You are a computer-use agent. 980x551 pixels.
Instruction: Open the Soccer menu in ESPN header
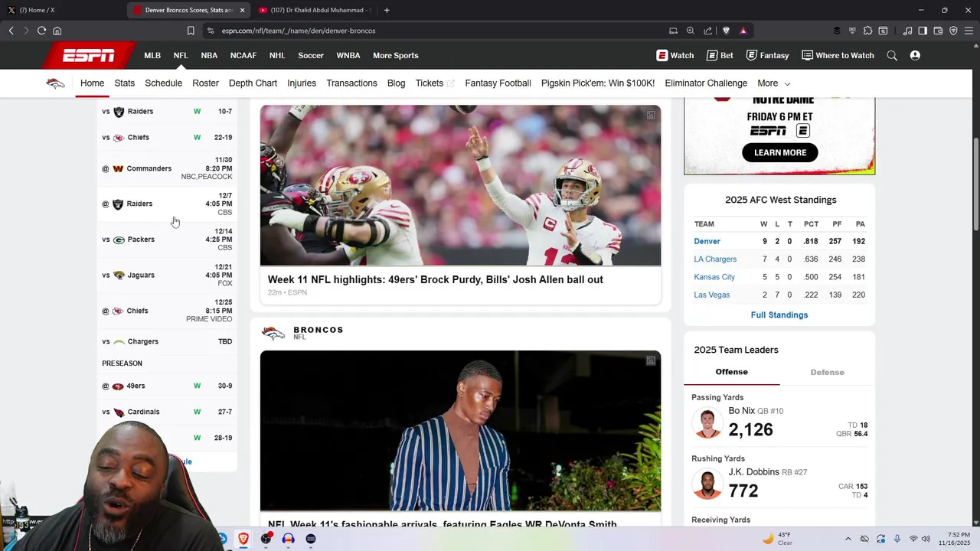tap(311, 55)
